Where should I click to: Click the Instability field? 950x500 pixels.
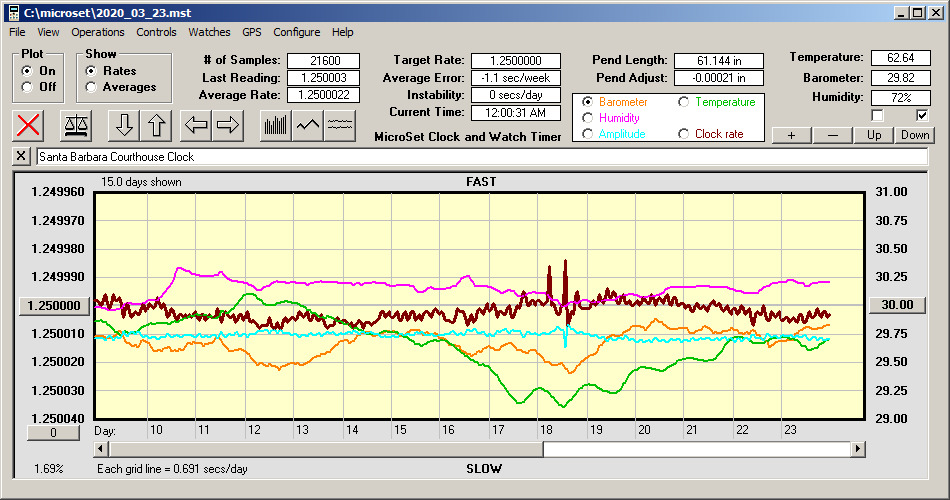516,95
